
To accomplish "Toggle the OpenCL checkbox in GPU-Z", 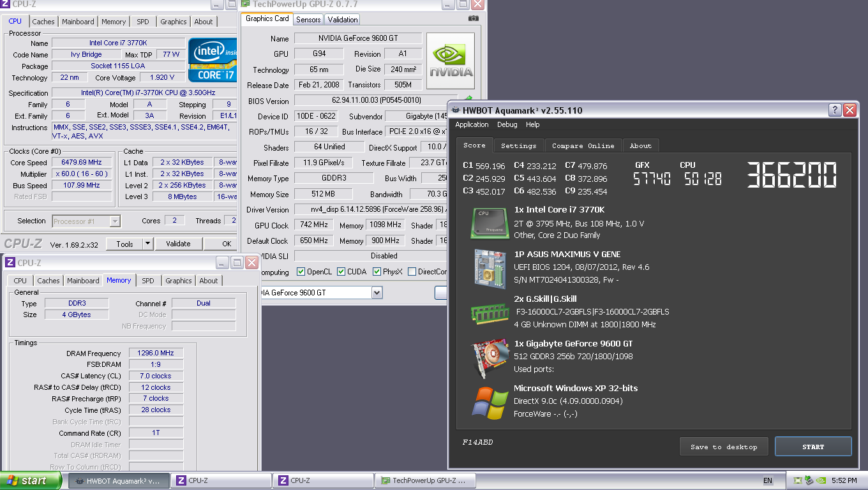I will 301,272.
